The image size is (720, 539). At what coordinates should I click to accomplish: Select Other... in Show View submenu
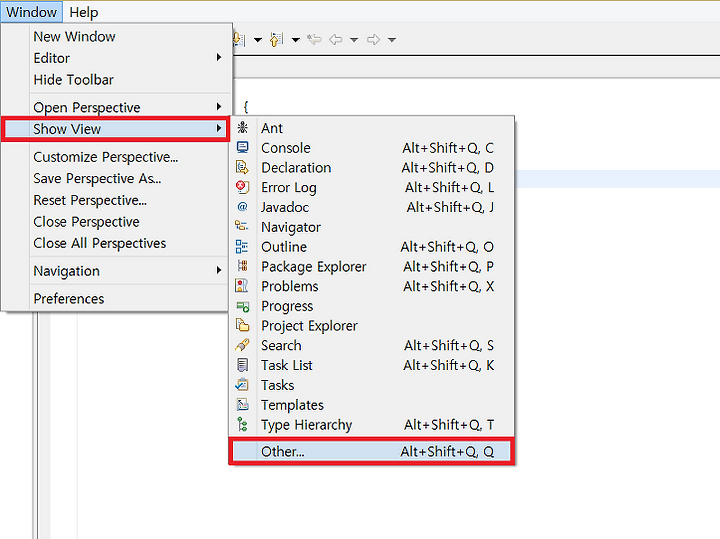click(371, 451)
